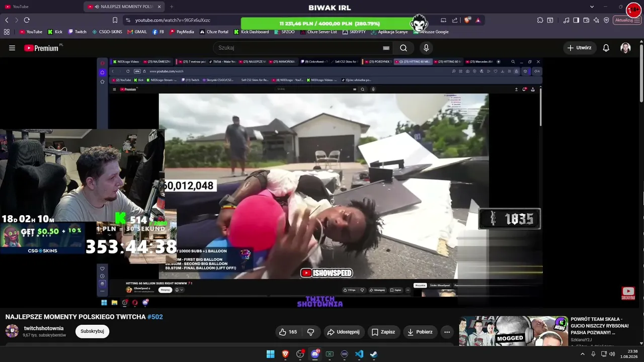The width and height of the screenshot is (644, 362).
Task: Open new browser tab with plus
Action: click(x=172, y=7)
